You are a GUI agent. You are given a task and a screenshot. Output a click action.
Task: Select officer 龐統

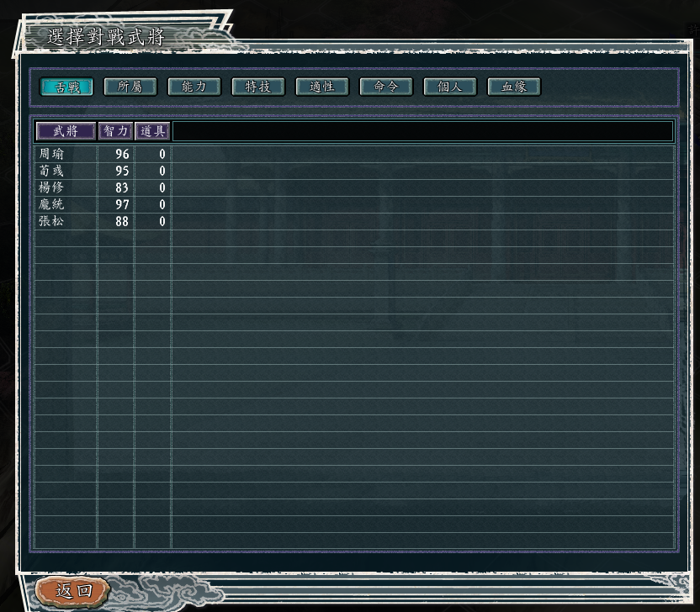[x=51, y=204]
